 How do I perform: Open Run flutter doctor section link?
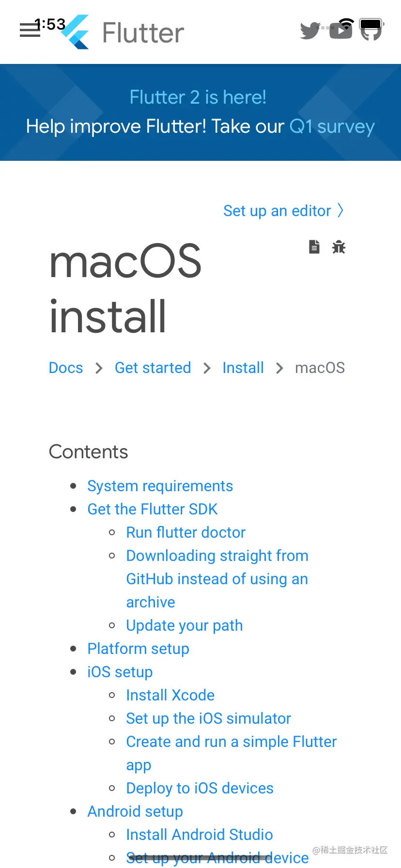click(186, 532)
